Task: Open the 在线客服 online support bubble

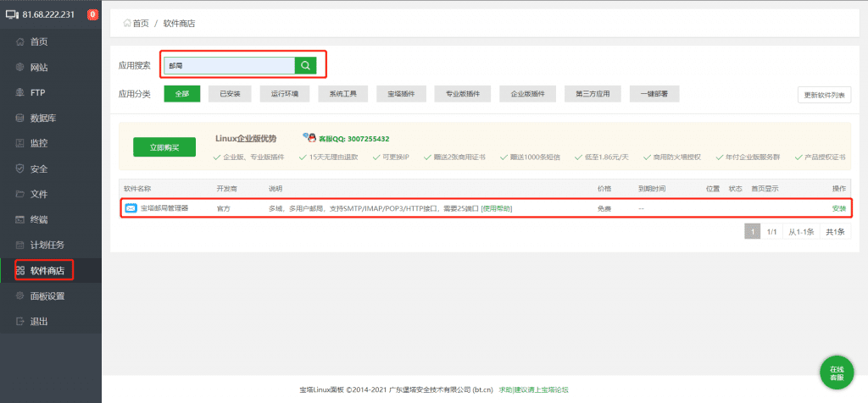Action: (x=836, y=373)
